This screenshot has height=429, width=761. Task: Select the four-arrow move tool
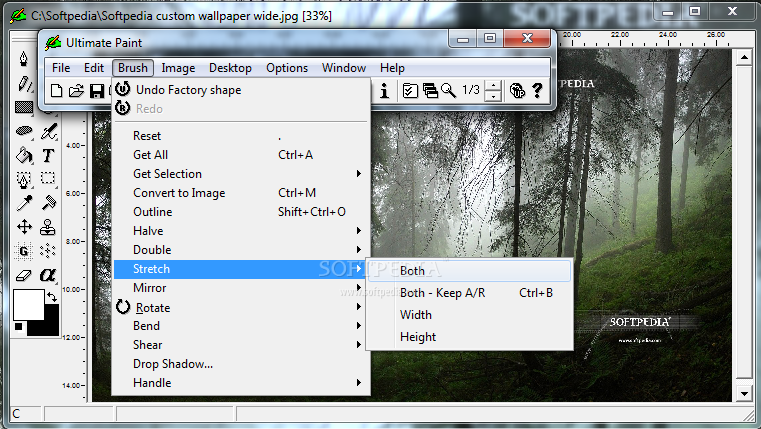pyautogui.click(x=24, y=227)
